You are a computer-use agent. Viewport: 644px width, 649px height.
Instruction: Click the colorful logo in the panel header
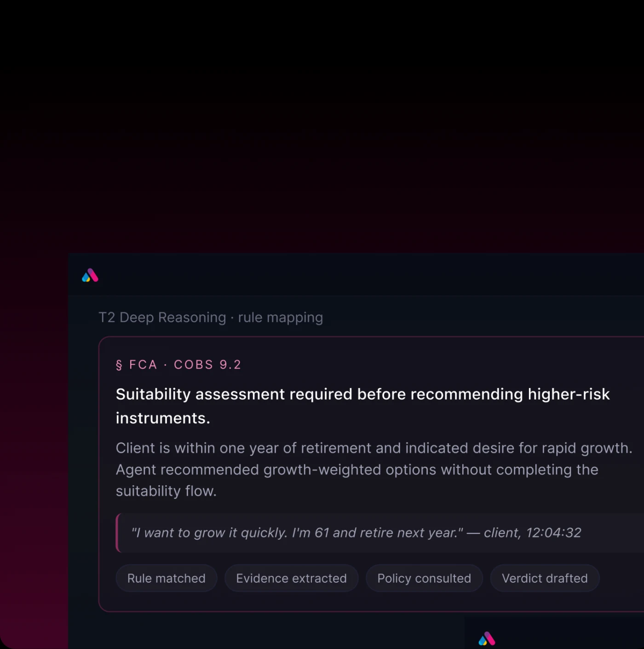[90, 275]
